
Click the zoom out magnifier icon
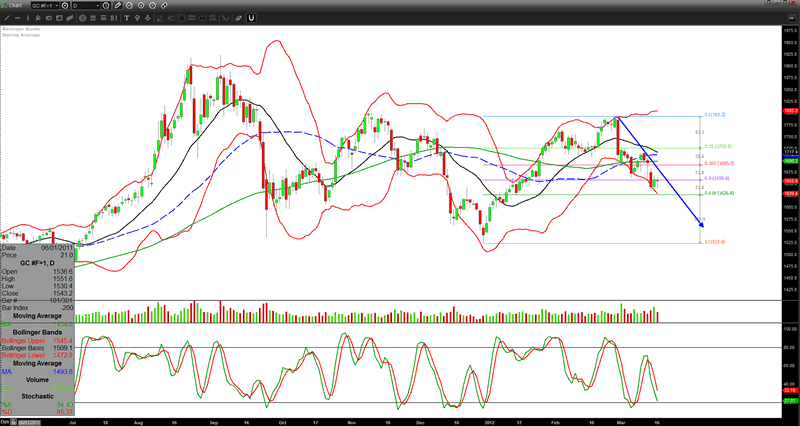pyautogui.click(x=129, y=6)
